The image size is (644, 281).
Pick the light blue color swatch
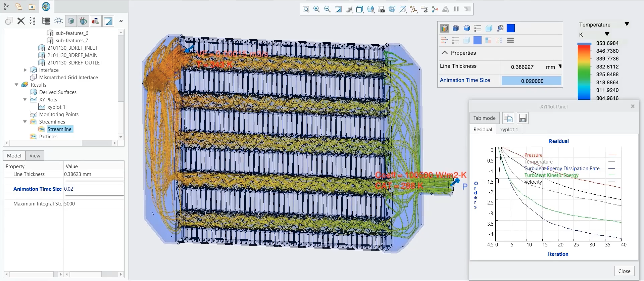click(x=477, y=40)
